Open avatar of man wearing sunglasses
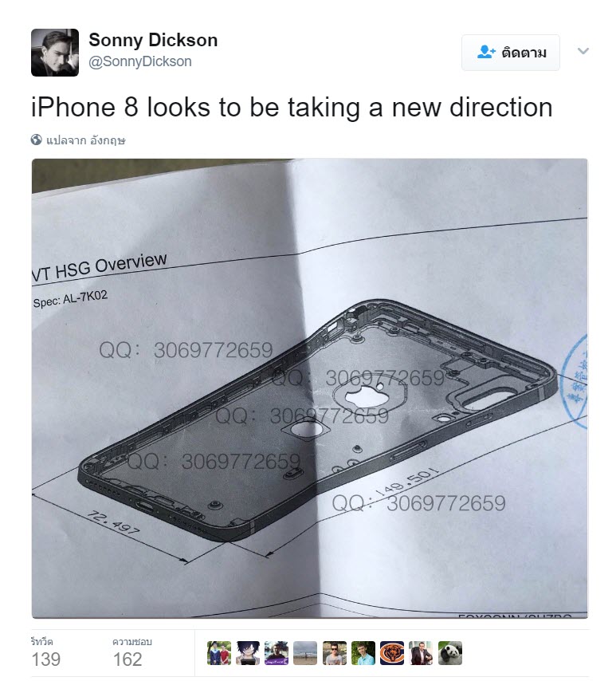The image size is (616, 681). (x=335, y=653)
